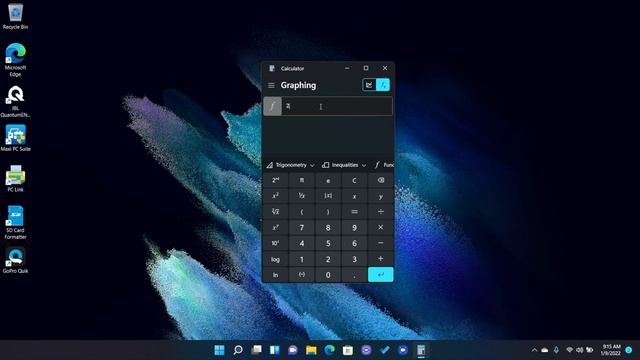
Task: Click the x to power y key
Action: pos(276,227)
